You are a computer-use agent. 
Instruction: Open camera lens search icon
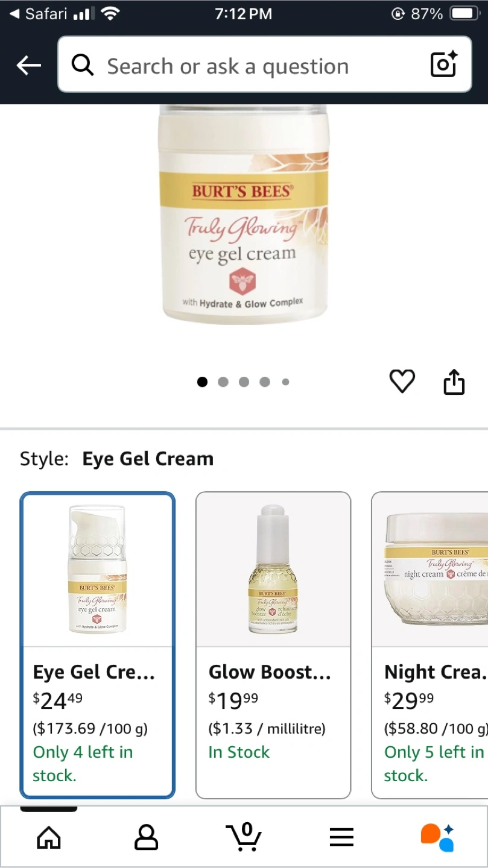coord(443,64)
